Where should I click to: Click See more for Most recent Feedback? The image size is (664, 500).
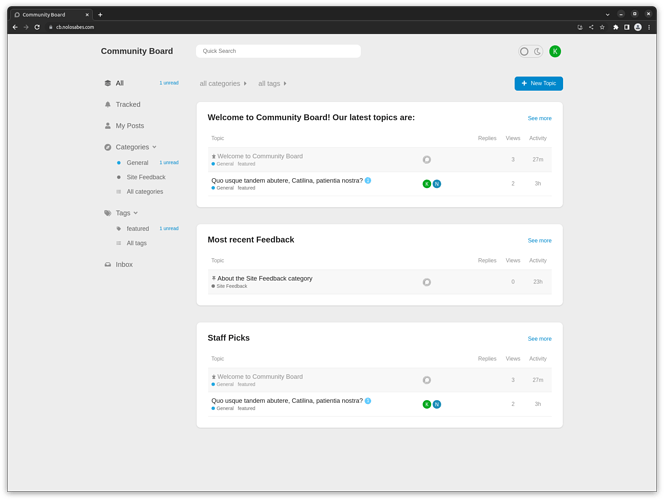[x=540, y=240]
